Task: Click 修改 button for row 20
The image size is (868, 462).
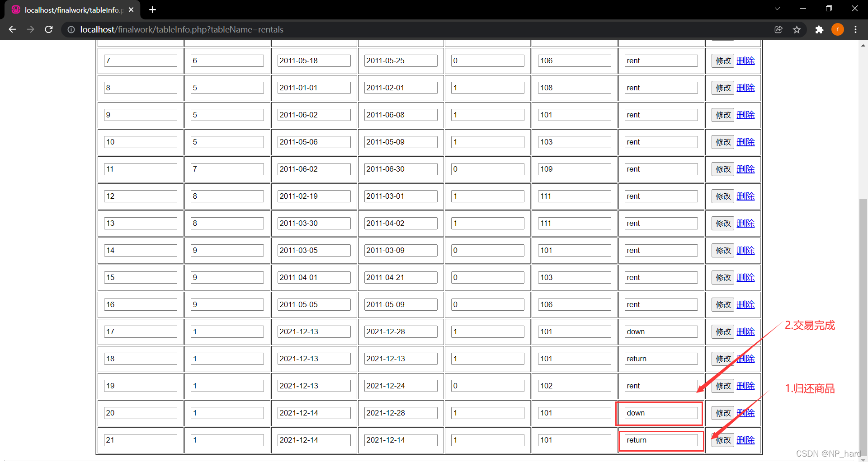Action: click(x=723, y=413)
